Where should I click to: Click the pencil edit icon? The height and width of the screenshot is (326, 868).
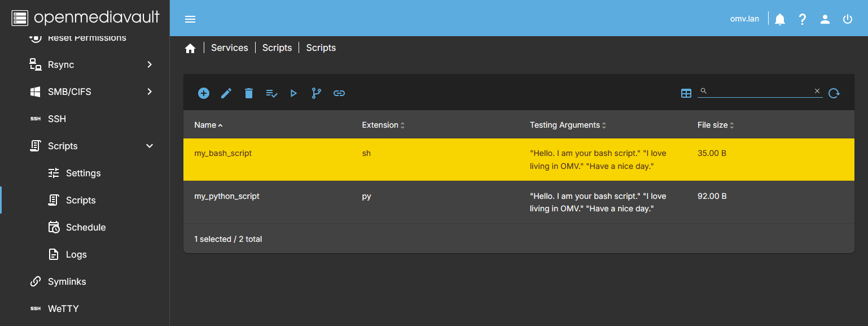coord(226,93)
